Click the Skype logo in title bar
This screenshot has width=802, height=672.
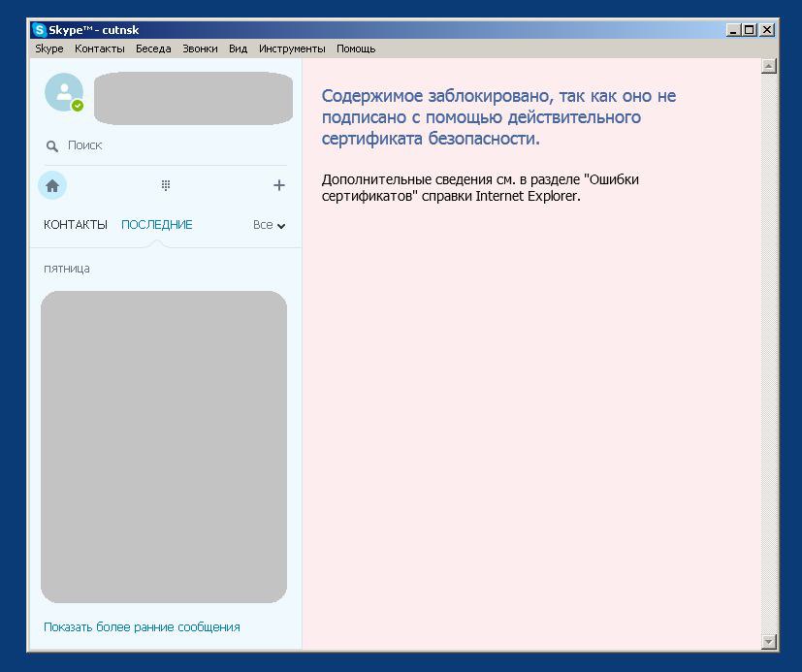coord(40,30)
